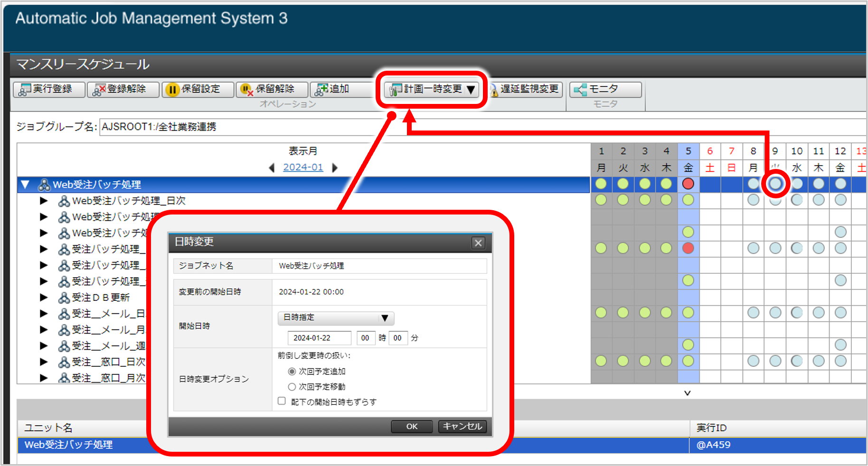Select the Web受注バッチ処理 root jobnet icon

(x=44, y=185)
